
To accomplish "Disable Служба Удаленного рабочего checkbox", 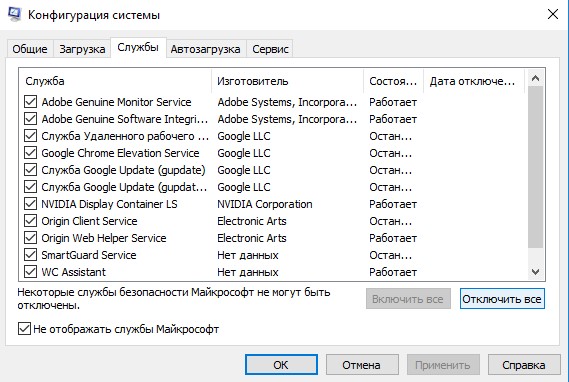I will click(x=30, y=136).
